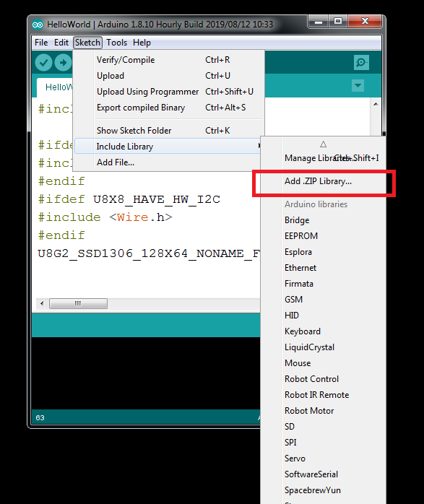
Task: Switch to the HelloWorld sketch tab
Action: tap(55, 87)
